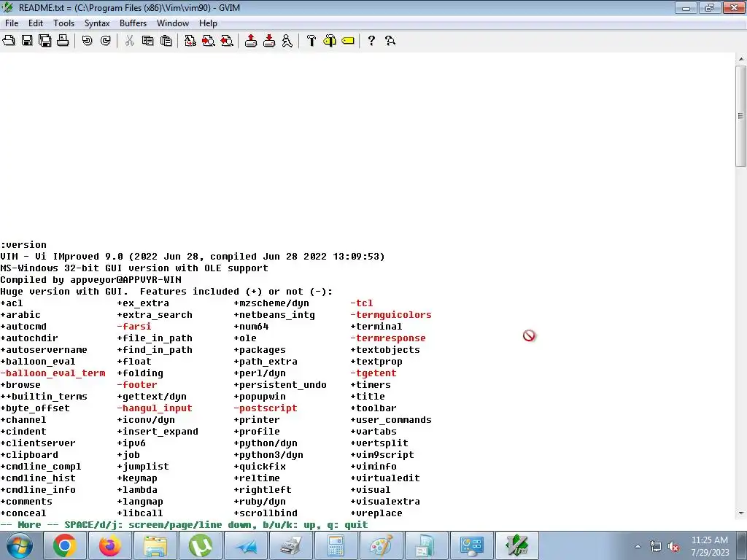Build tags using the toolbar icon
747x560 pixels.
click(x=330, y=41)
